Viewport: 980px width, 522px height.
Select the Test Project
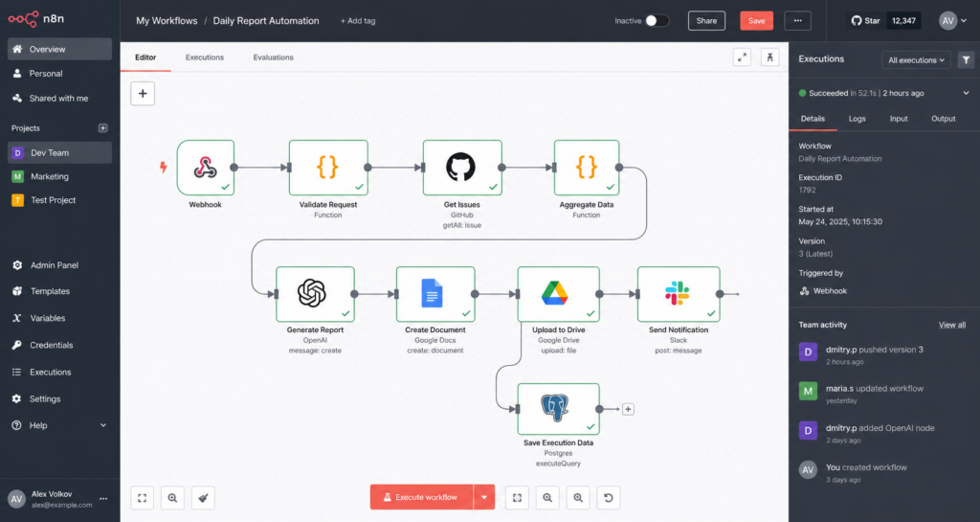[x=59, y=200]
